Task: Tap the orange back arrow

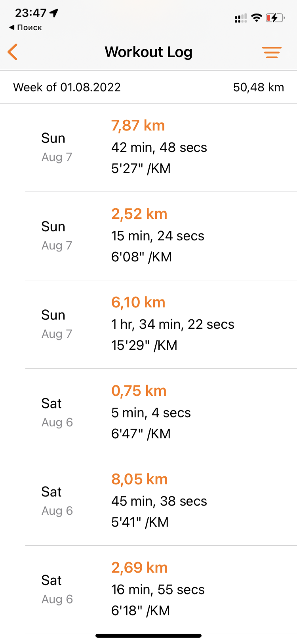Action: pos(13,52)
